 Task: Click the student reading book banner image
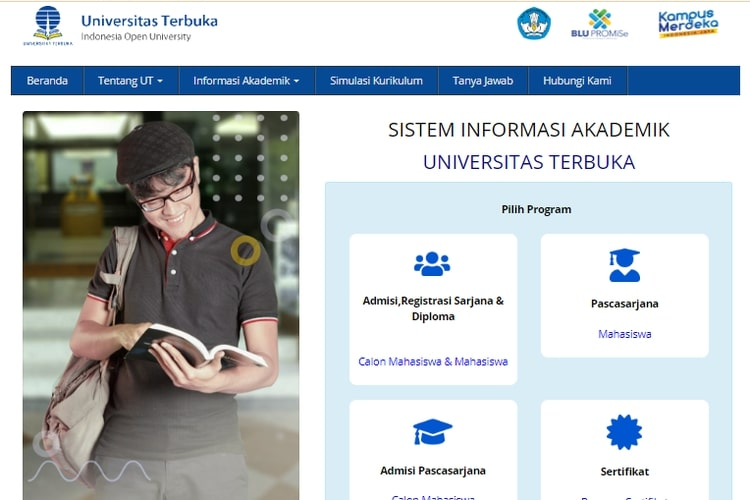pyautogui.click(x=161, y=305)
